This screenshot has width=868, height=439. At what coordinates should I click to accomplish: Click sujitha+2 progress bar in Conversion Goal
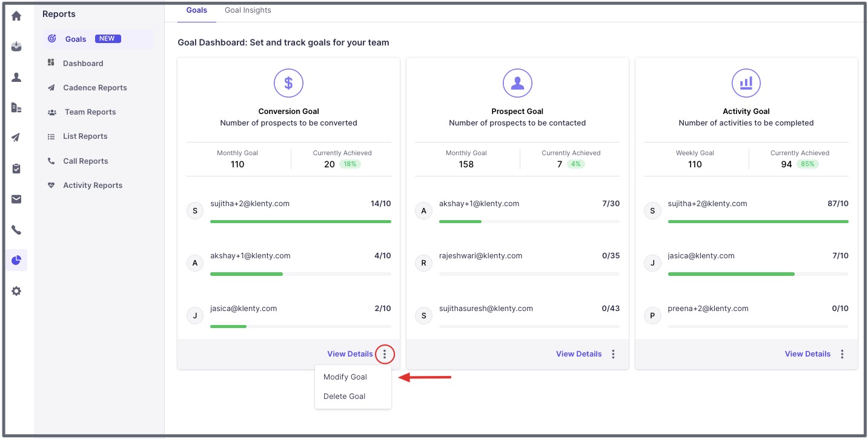(300, 221)
